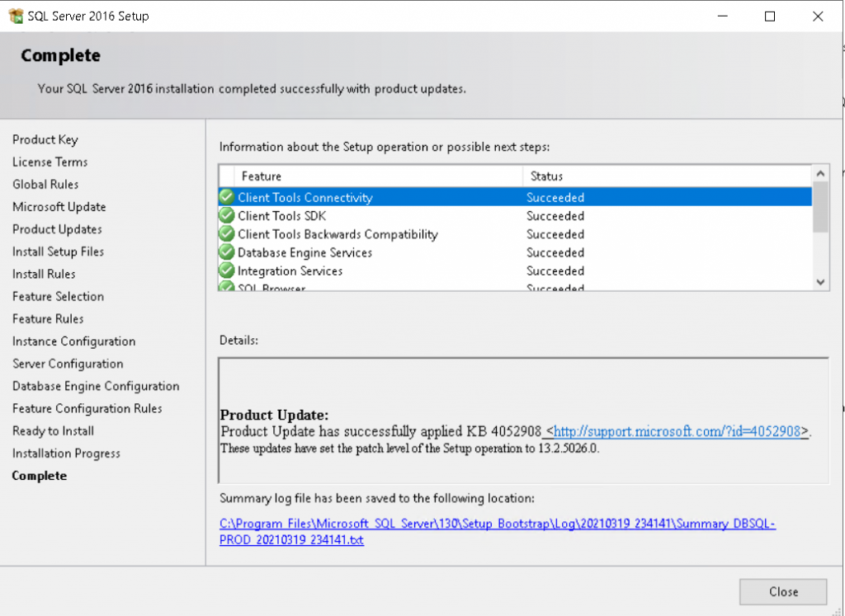
Task: Click Feature Rules step in sidebar
Action: [48, 319]
